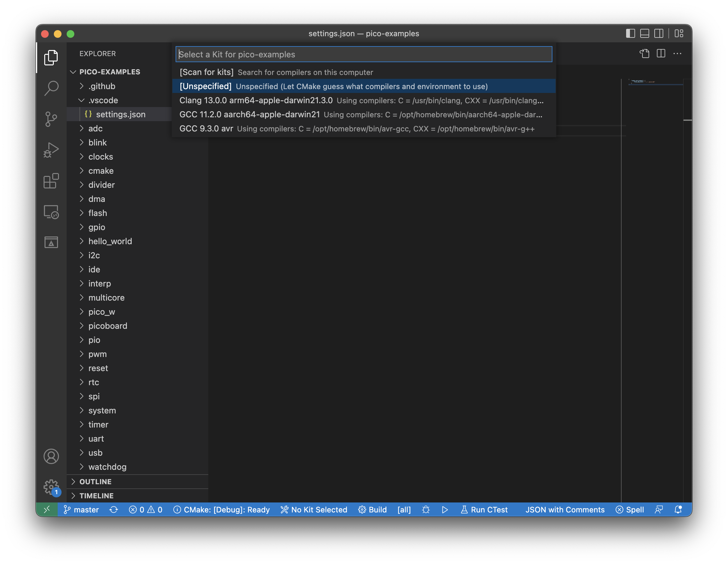Open problems via errors and warnings count
Viewport: 728px width, 564px height.
pyautogui.click(x=146, y=509)
